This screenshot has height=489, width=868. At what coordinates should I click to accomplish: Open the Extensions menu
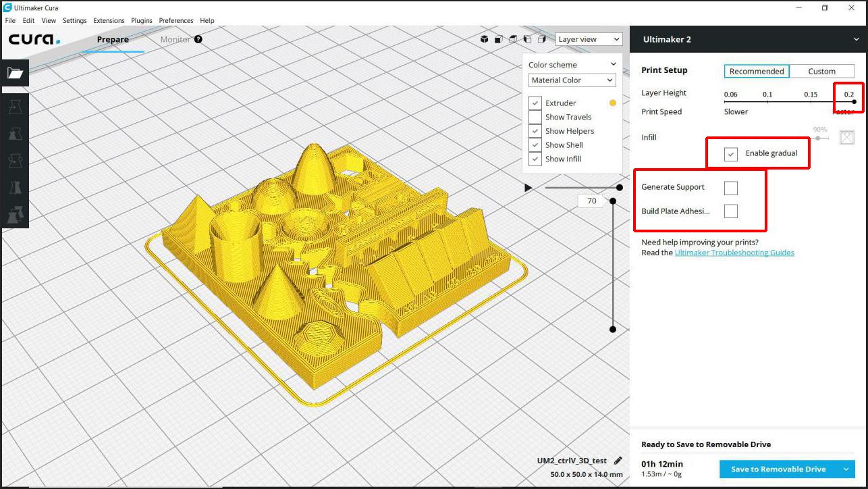coord(109,20)
